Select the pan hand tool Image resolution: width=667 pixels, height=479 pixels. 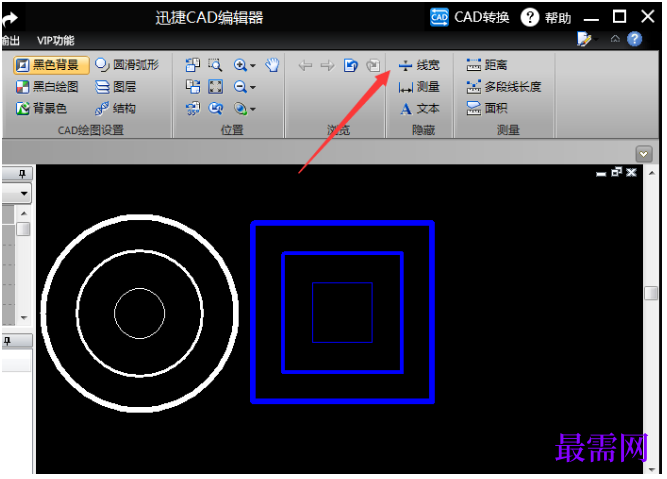point(273,65)
